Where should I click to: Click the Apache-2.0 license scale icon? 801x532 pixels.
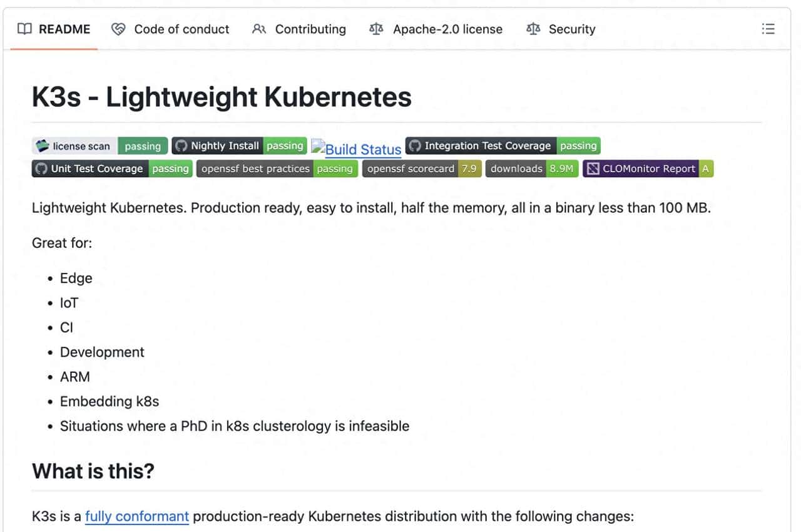pyautogui.click(x=376, y=29)
